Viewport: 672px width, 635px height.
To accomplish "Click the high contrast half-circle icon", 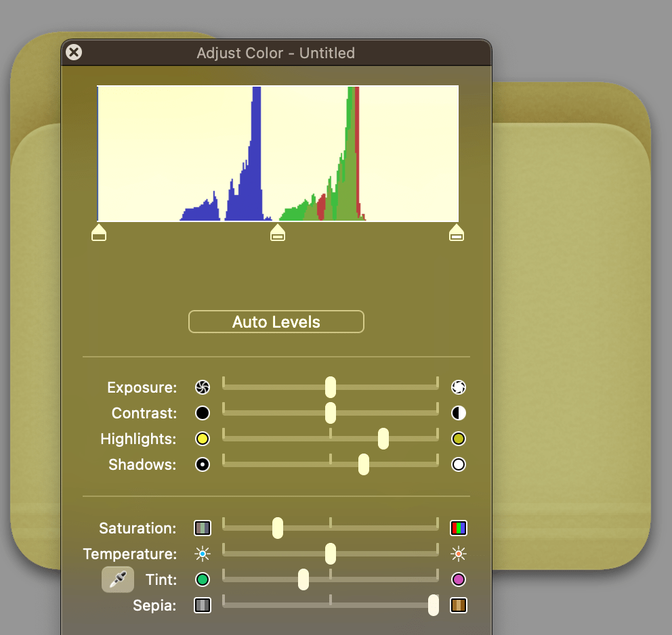I will coord(459,413).
